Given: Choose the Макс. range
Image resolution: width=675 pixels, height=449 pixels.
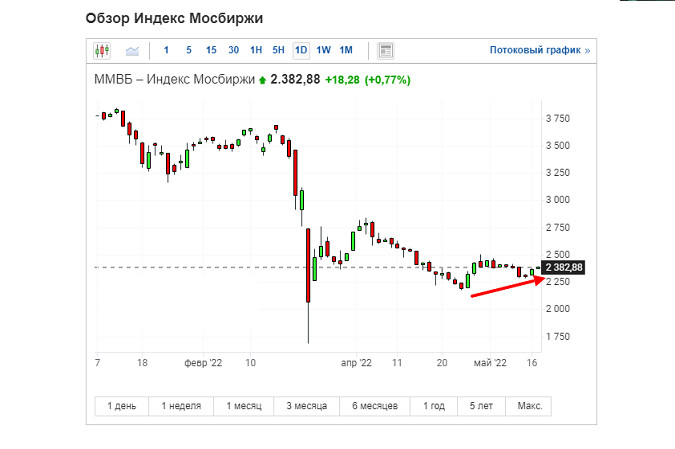Looking at the screenshot, I should pyautogui.click(x=529, y=406).
